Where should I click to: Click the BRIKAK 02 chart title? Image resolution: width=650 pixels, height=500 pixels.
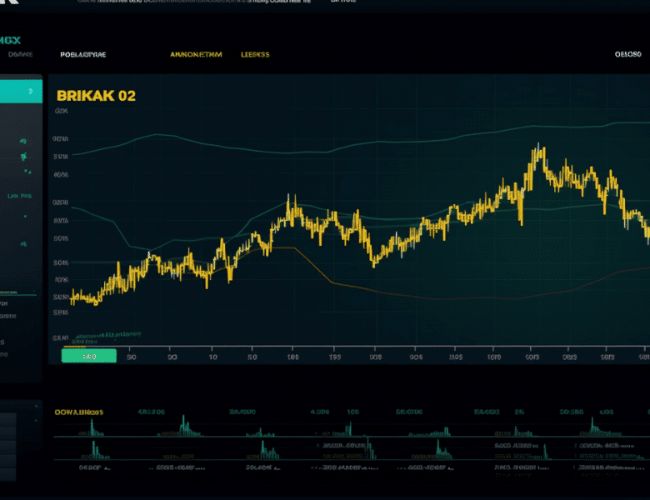[96, 96]
